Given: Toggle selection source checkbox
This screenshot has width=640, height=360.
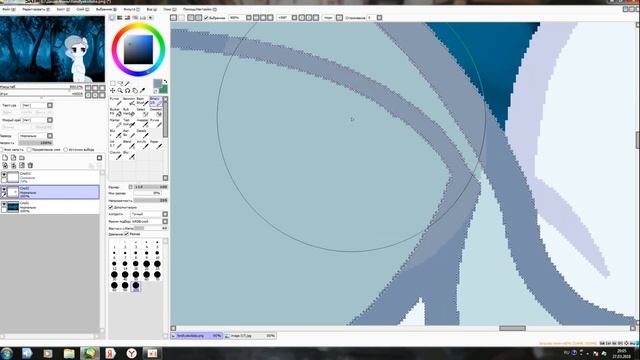Looking at the screenshot, I should pyautogui.click(x=66, y=150).
